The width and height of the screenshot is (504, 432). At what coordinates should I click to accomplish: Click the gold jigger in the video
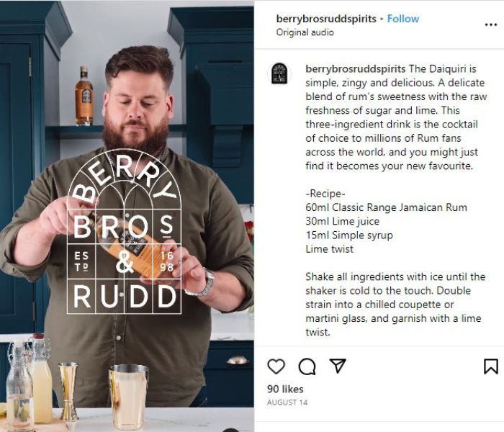point(68,391)
